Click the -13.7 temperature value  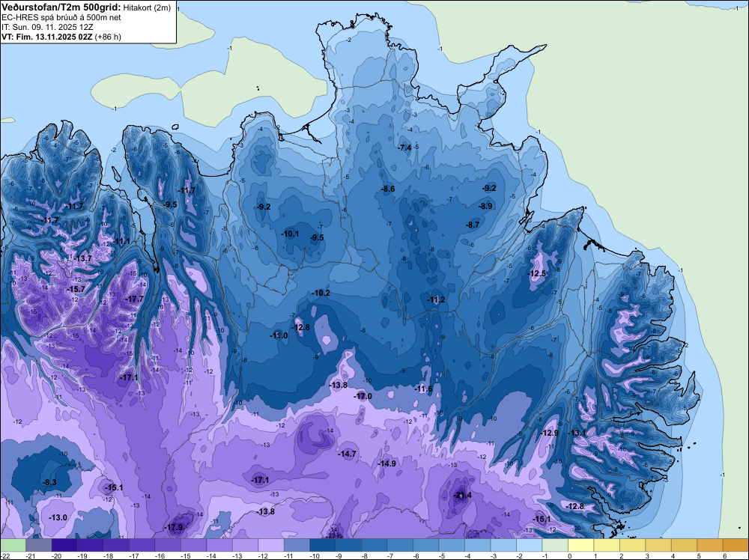coord(82,258)
